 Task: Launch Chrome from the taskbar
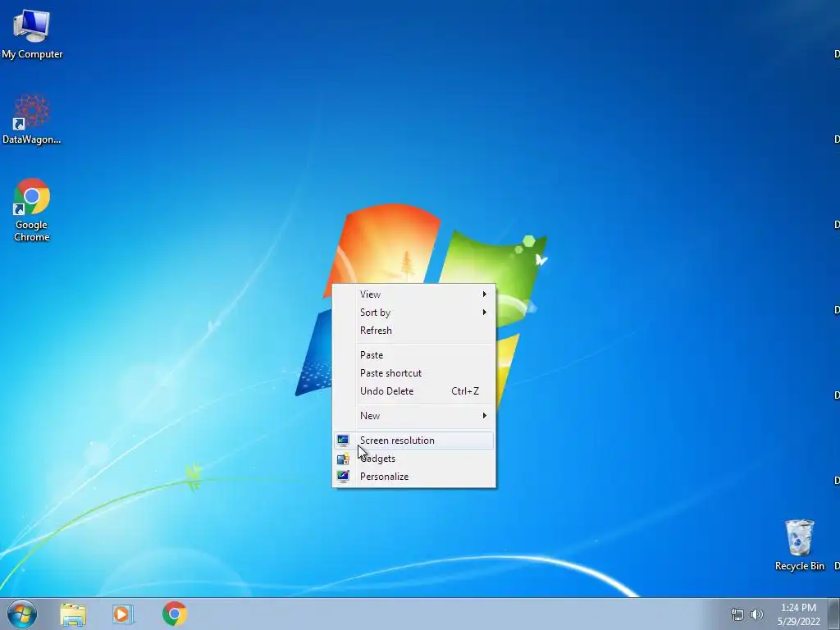point(175,614)
